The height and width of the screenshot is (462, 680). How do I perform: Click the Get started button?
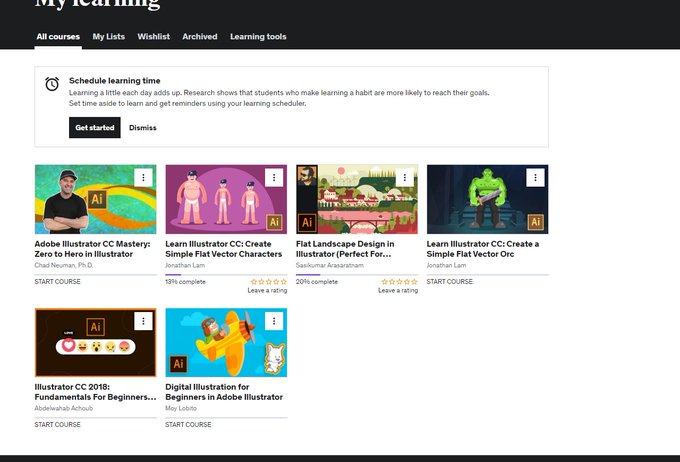click(x=95, y=128)
